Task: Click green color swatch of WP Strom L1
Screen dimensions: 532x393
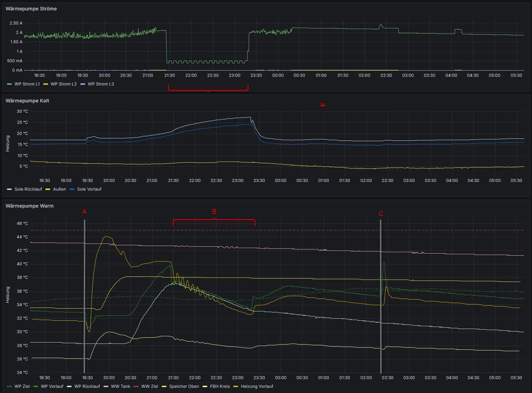Action: pyautogui.click(x=9, y=84)
